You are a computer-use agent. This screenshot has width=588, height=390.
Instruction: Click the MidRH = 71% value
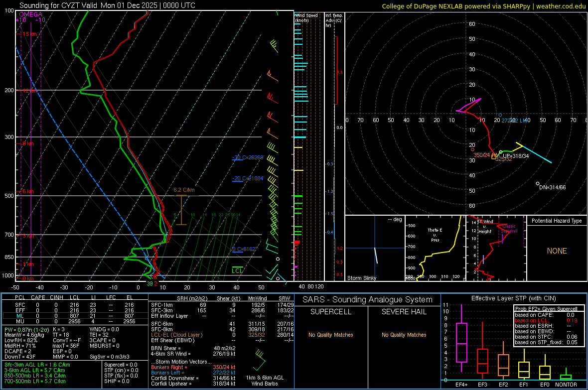tap(20, 346)
